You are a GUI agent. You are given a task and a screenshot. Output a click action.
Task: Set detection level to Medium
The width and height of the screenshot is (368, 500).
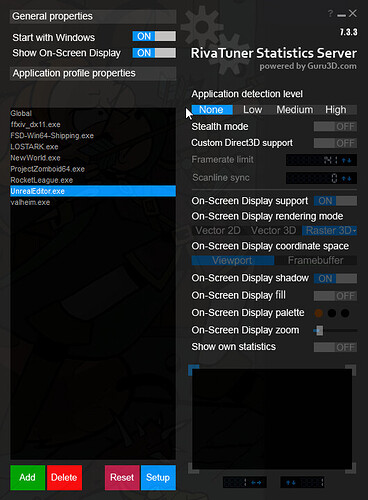pos(295,110)
